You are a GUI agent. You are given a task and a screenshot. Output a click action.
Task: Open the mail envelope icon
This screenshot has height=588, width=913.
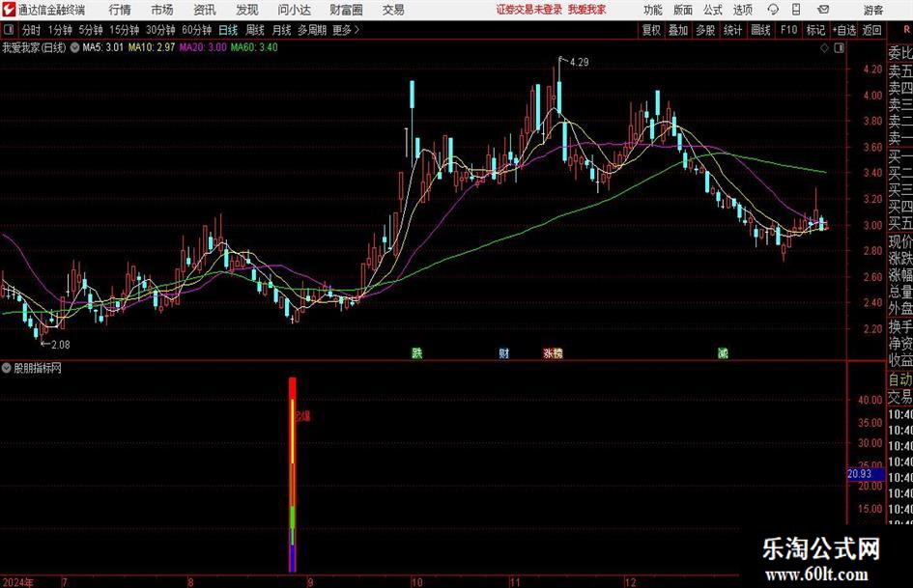coord(823,10)
